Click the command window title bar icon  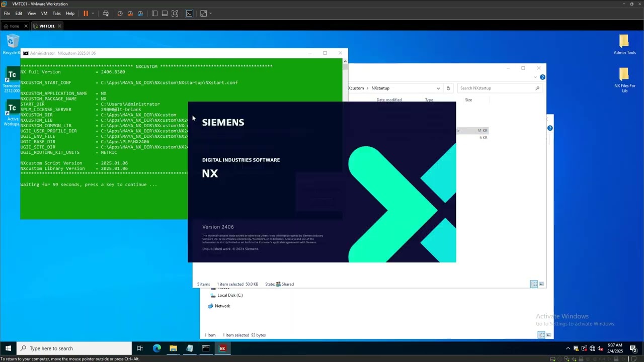[x=26, y=53]
